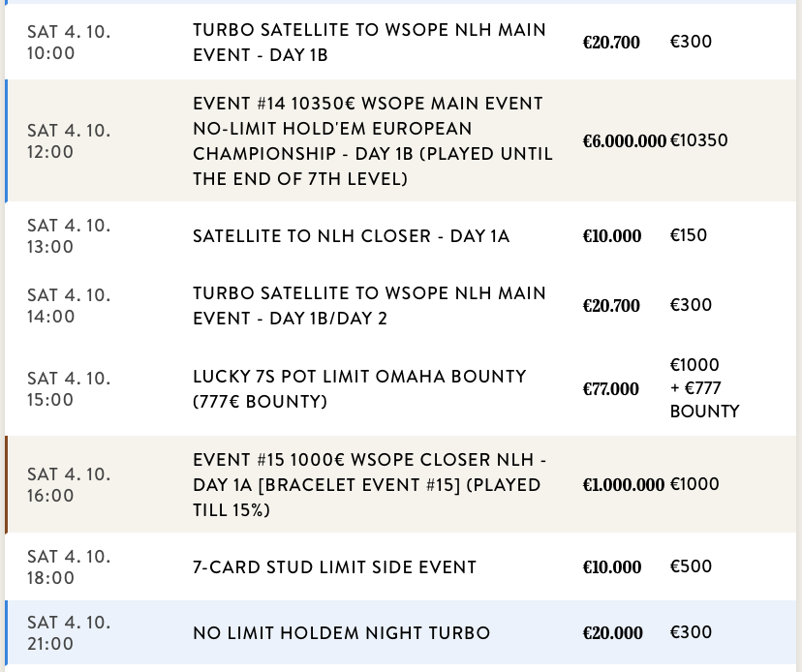The width and height of the screenshot is (802, 672).
Task: Select the 7-Card Stud Limit Side Event
Action: 334,566
